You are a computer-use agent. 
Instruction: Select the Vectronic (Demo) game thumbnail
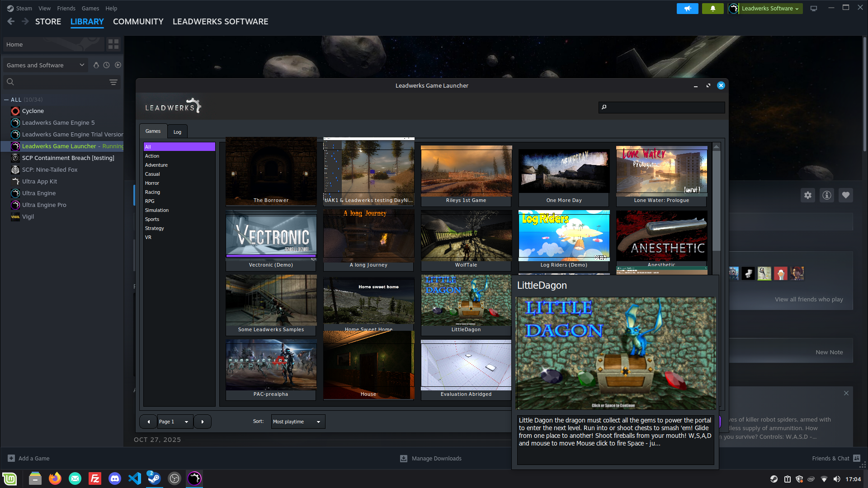click(x=271, y=236)
